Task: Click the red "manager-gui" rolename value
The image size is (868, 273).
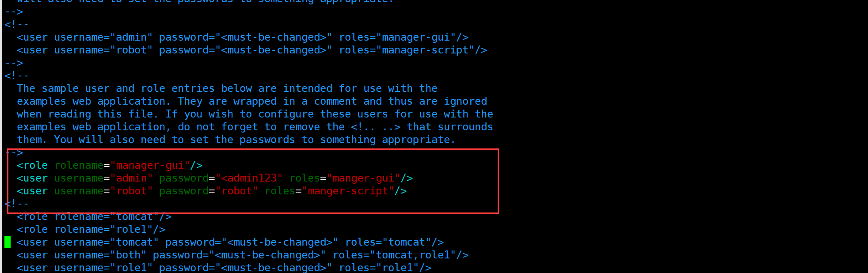Action: tap(150, 165)
